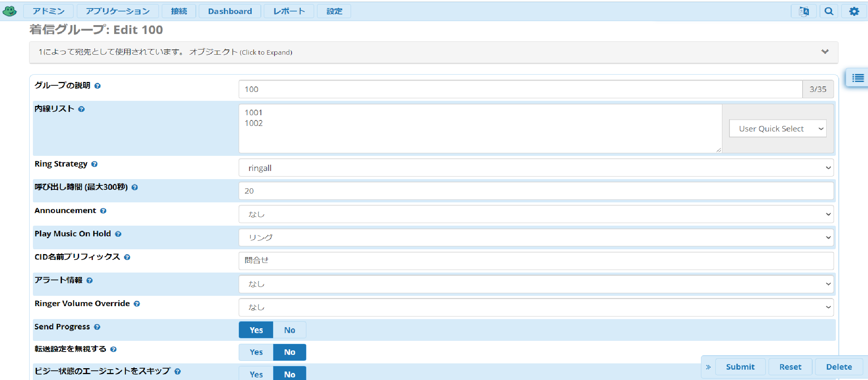Open the User Quick Select dropdown
The width and height of the screenshot is (868, 380).
(x=778, y=129)
